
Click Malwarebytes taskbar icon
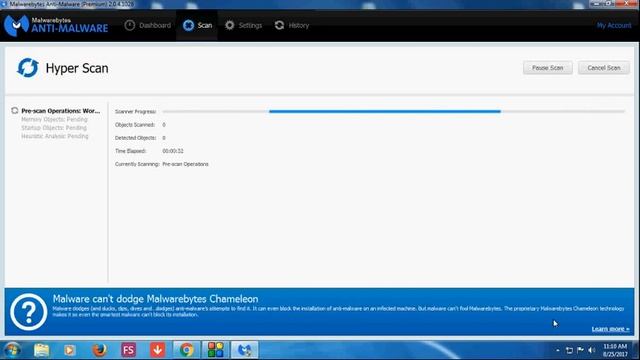pyautogui.click(x=244, y=350)
